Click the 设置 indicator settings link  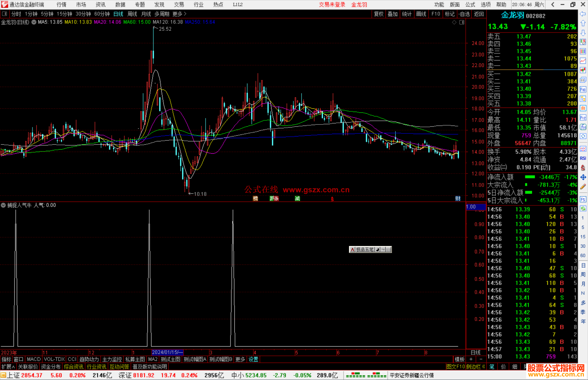pyautogui.click(x=253, y=359)
